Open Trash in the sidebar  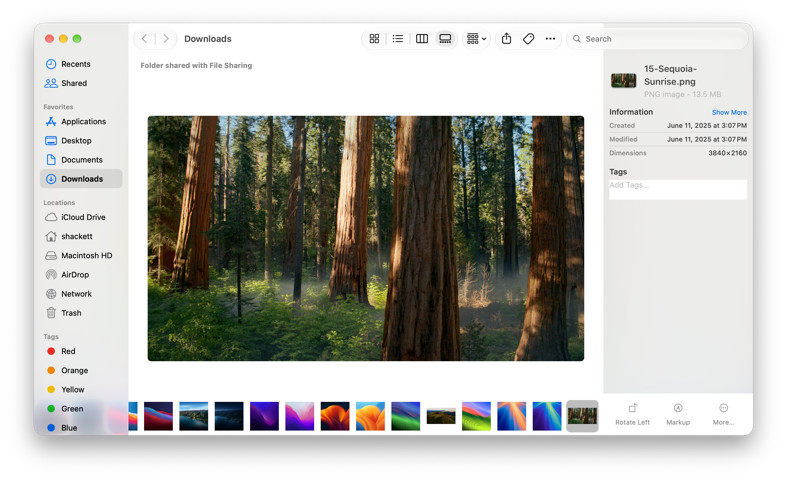[x=81, y=313]
